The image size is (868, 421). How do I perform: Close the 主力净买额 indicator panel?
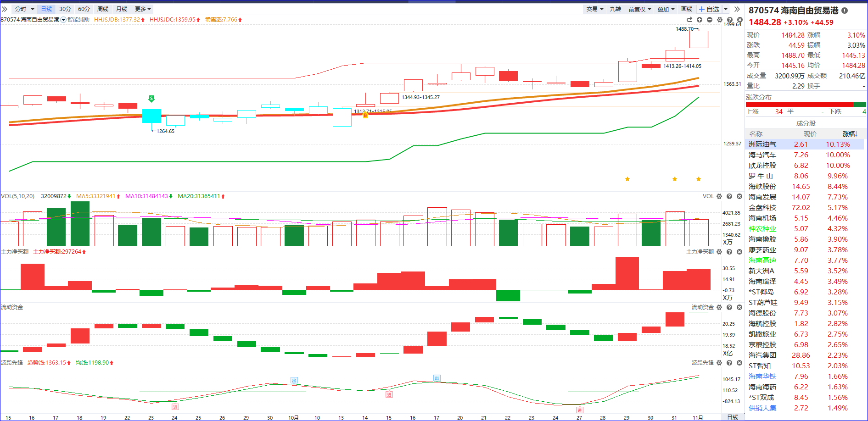click(739, 252)
